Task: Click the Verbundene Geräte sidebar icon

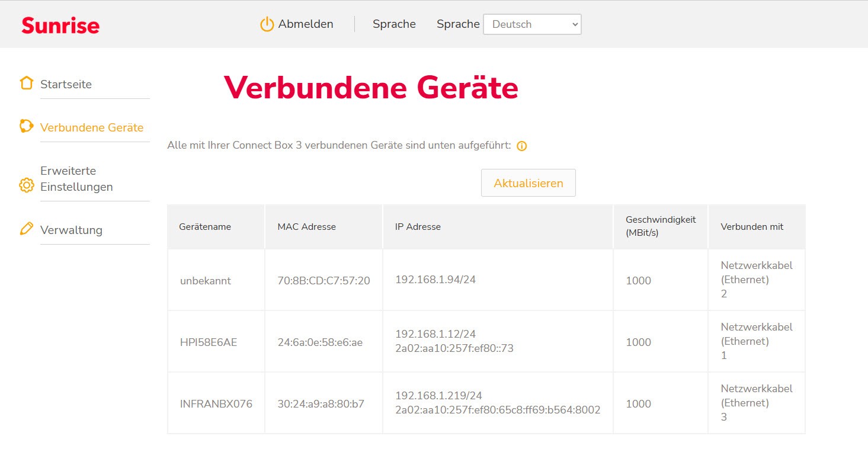Action: click(x=26, y=126)
